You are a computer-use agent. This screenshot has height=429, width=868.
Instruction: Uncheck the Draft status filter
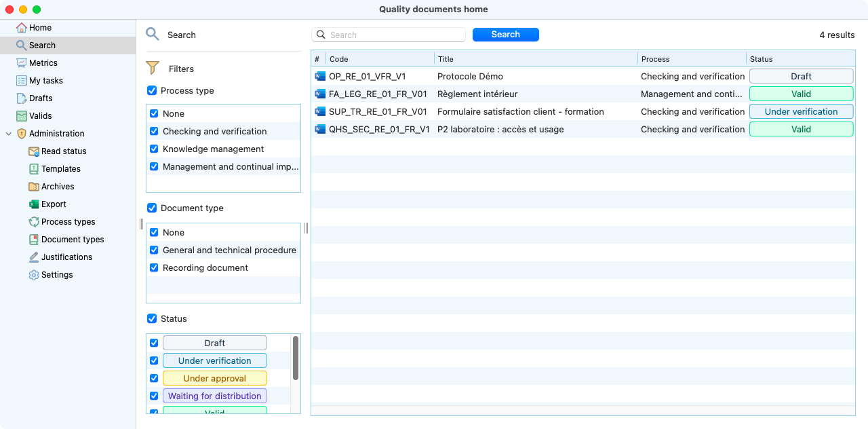click(154, 343)
